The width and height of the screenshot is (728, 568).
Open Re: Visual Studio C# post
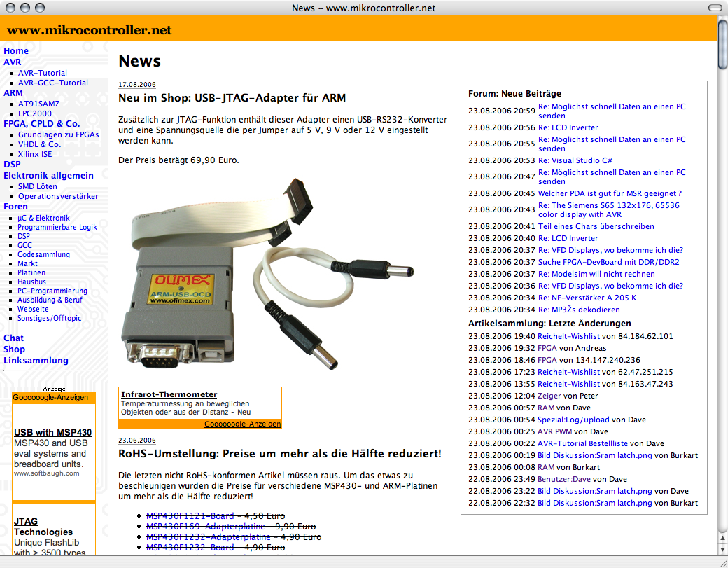(575, 160)
